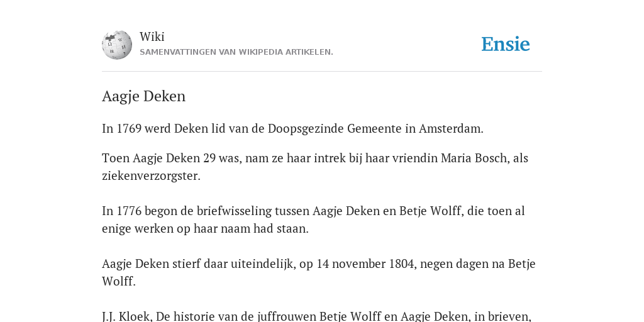
Task: Open the Ensie logo link
Action: click(506, 44)
